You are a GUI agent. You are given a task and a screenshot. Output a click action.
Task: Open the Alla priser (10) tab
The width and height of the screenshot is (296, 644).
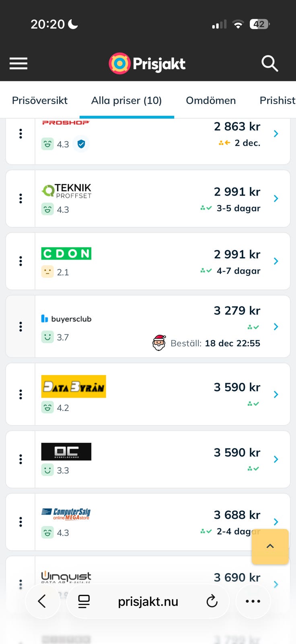[x=126, y=100]
